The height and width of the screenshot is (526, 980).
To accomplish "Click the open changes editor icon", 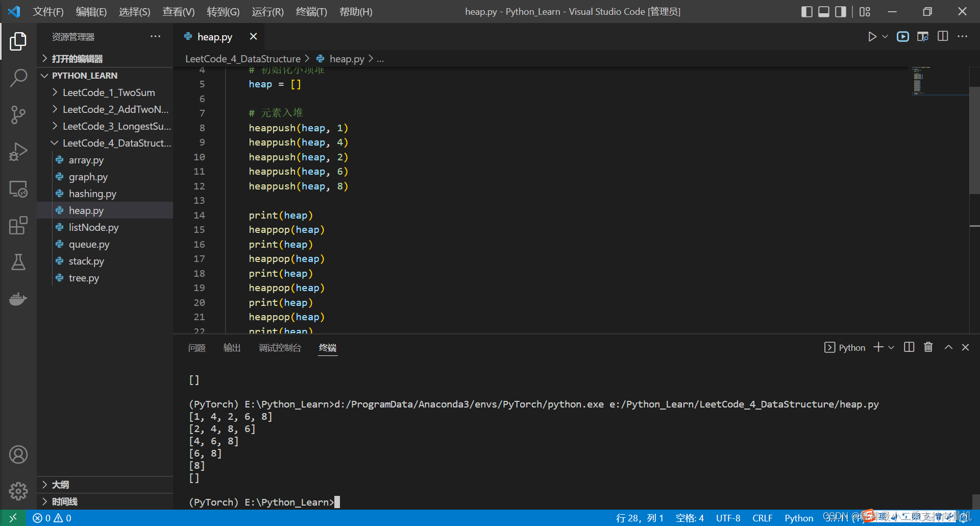I will (923, 37).
